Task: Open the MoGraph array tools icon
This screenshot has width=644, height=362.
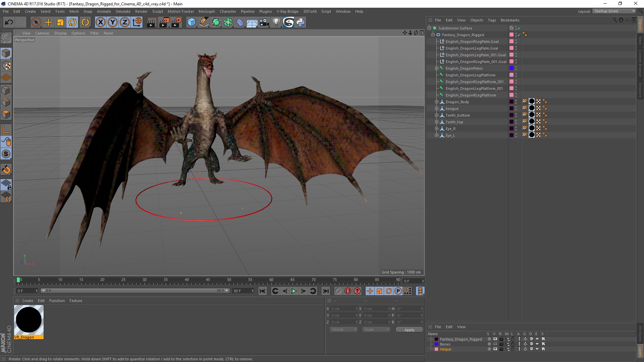Action: tap(228, 22)
